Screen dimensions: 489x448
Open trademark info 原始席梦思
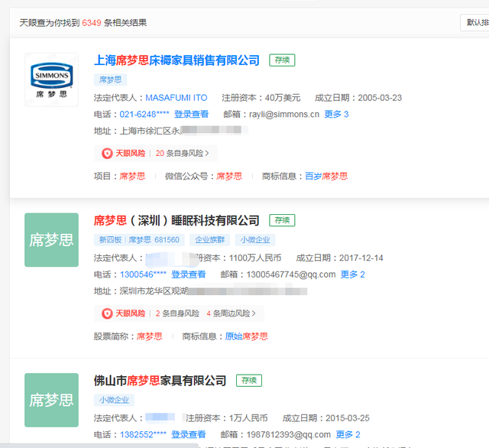[x=246, y=336]
